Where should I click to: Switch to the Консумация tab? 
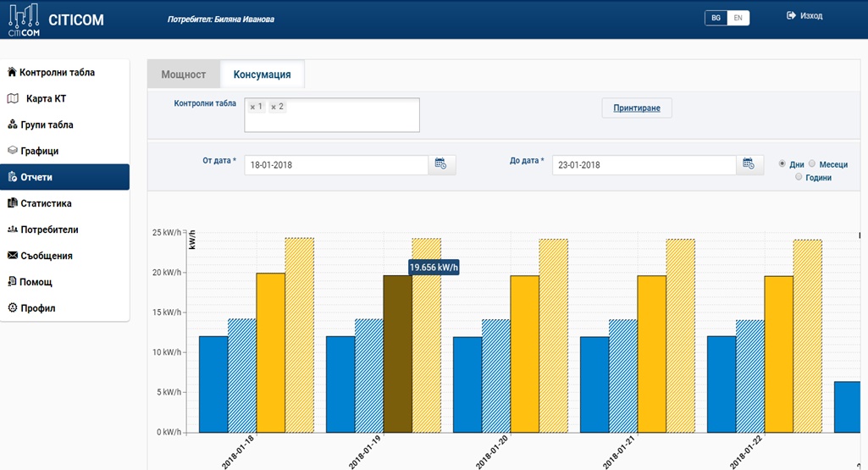262,75
